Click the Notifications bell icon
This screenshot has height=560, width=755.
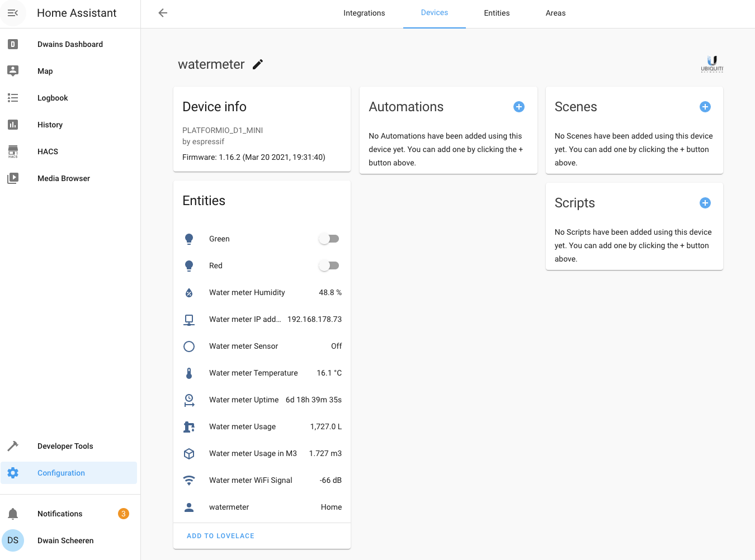(x=13, y=514)
